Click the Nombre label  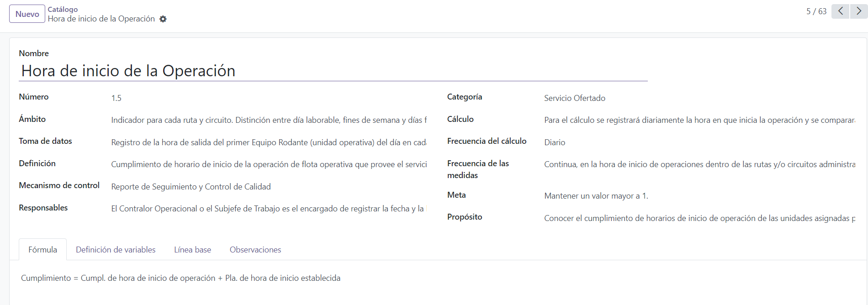tap(34, 53)
